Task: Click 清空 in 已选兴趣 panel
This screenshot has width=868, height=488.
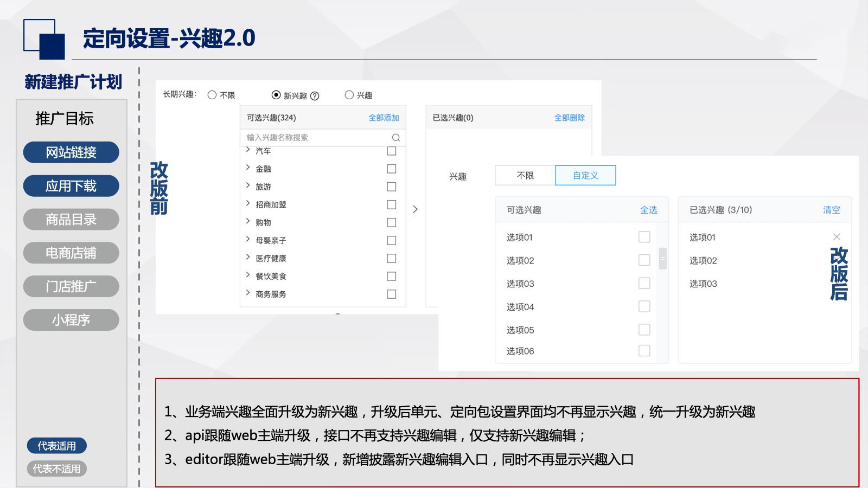Action: pos(831,210)
